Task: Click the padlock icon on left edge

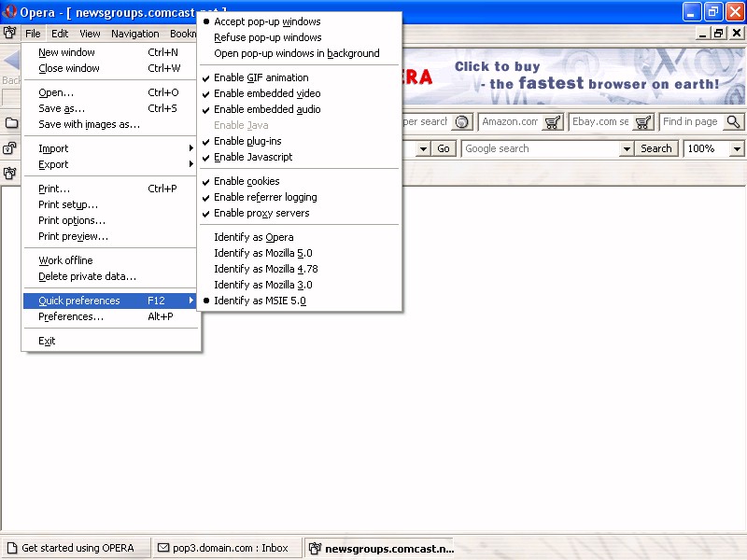Action: (10, 148)
